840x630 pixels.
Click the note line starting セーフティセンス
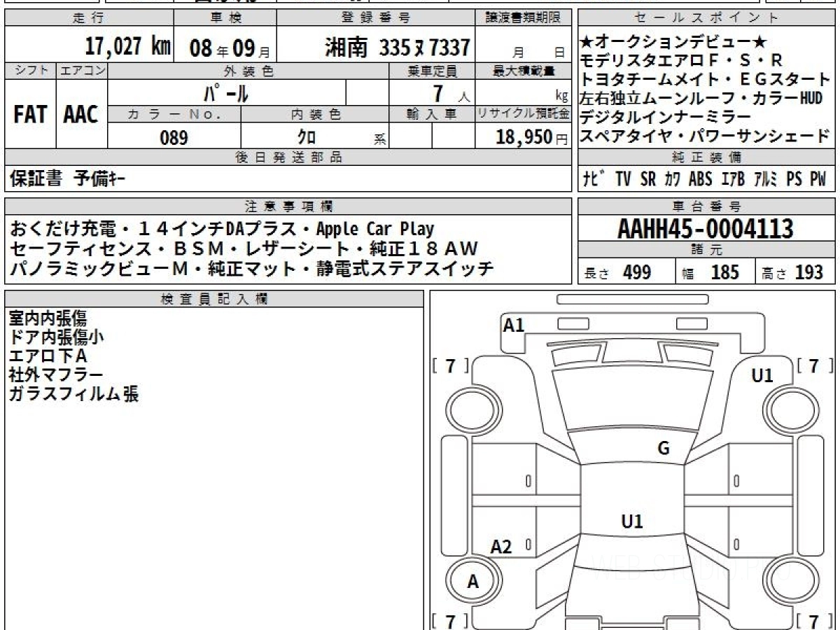pyautogui.click(x=244, y=248)
